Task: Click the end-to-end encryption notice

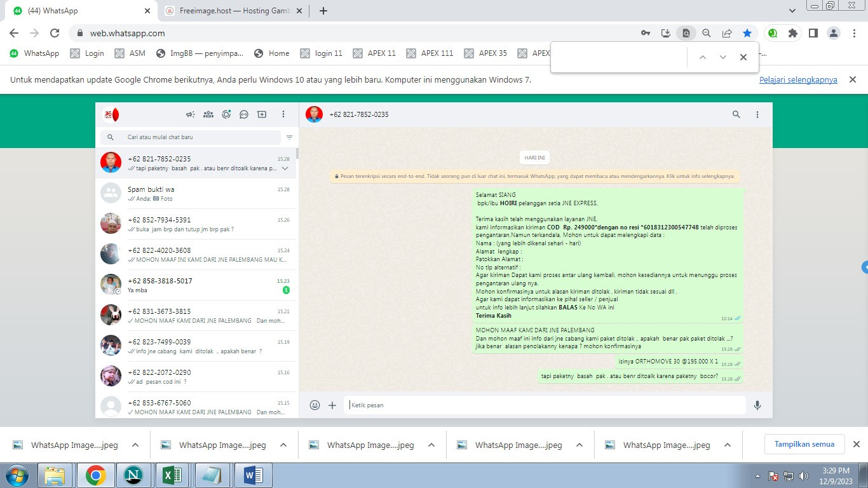Action: (x=534, y=176)
